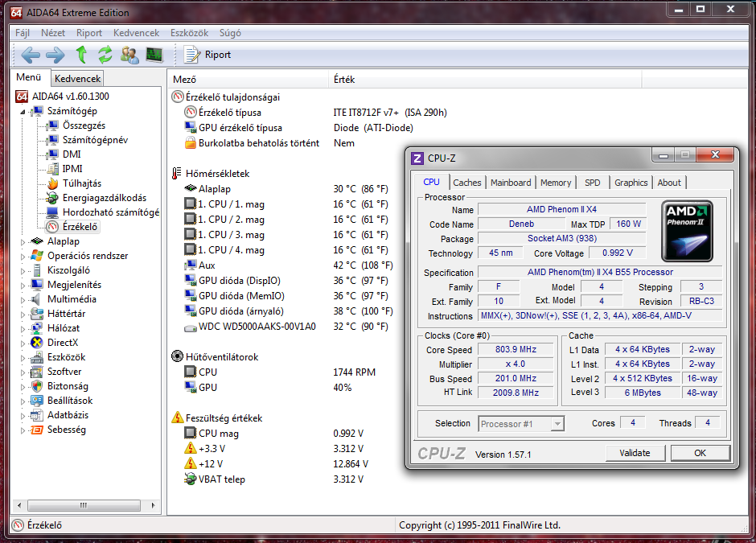
Task: Switch to the Mainboard tab in CPU-Z
Action: click(x=511, y=183)
